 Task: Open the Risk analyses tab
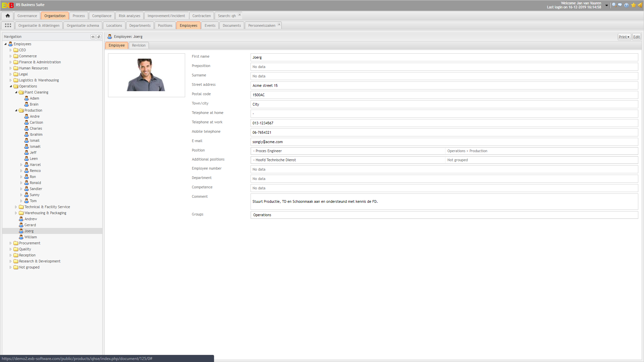(129, 16)
